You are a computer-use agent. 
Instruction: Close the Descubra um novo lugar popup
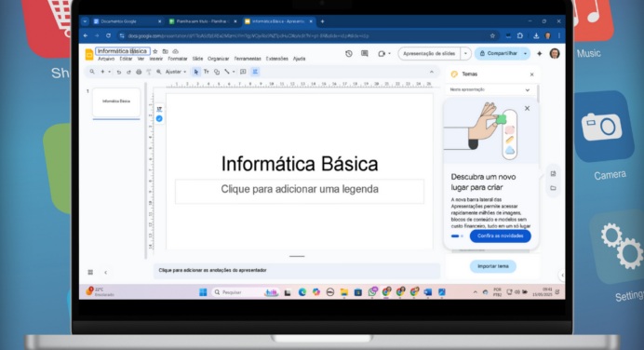click(x=527, y=109)
